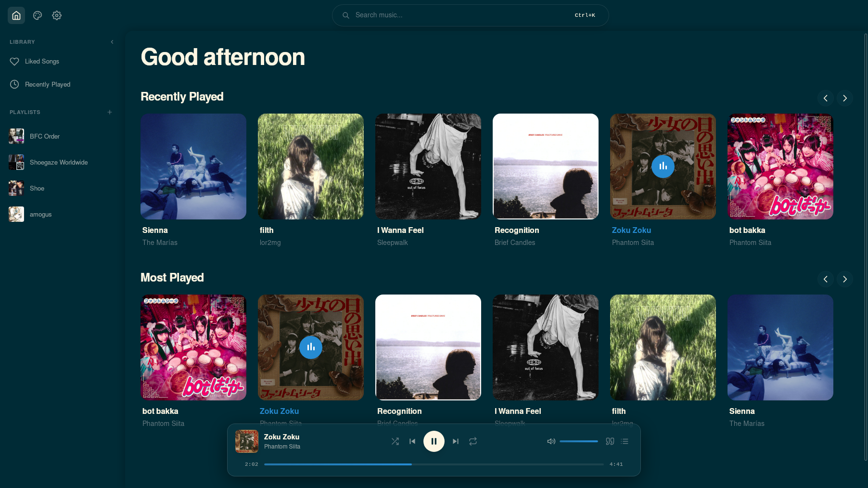868x488 pixels.
Task: Go to previous Most Played items
Action: [x=826, y=279]
